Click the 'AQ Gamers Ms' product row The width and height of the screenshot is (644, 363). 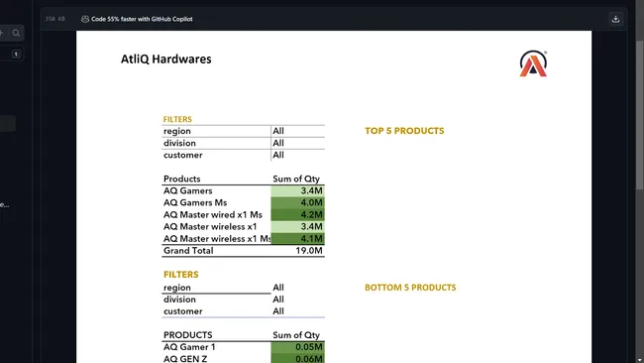pos(243,202)
